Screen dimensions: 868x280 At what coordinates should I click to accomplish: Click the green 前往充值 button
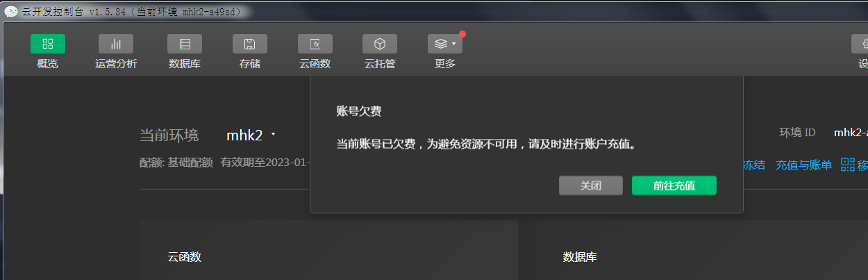674,186
